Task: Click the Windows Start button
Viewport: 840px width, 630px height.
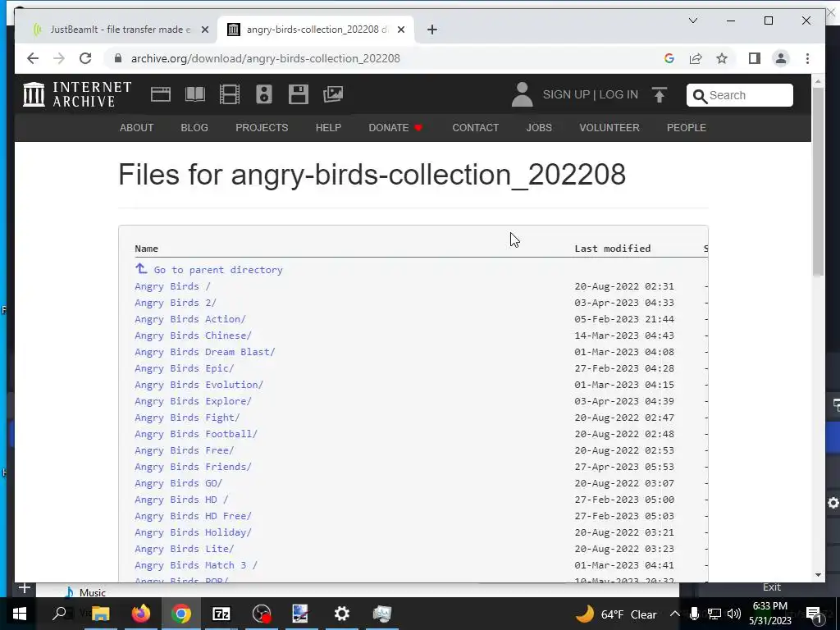Action: click(20, 614)
